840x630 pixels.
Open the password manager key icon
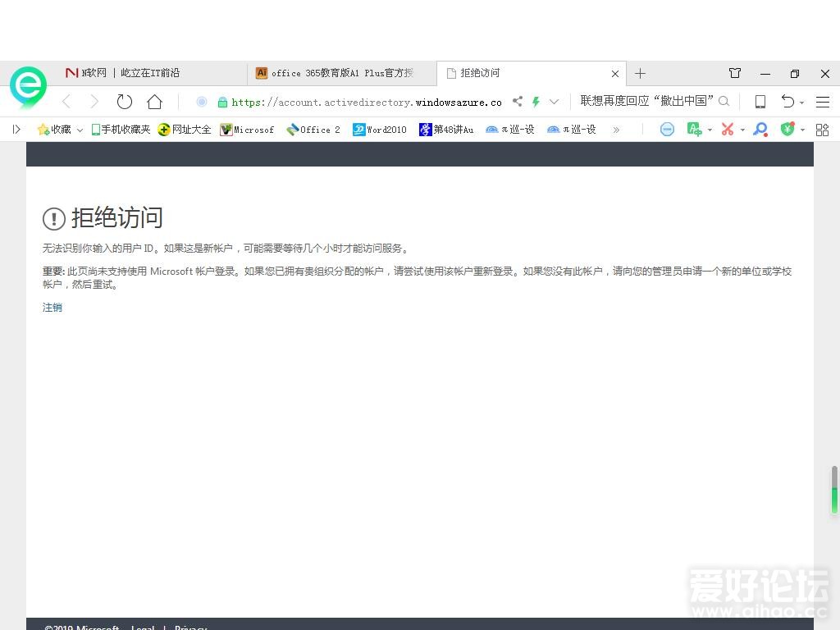(760, 129)
